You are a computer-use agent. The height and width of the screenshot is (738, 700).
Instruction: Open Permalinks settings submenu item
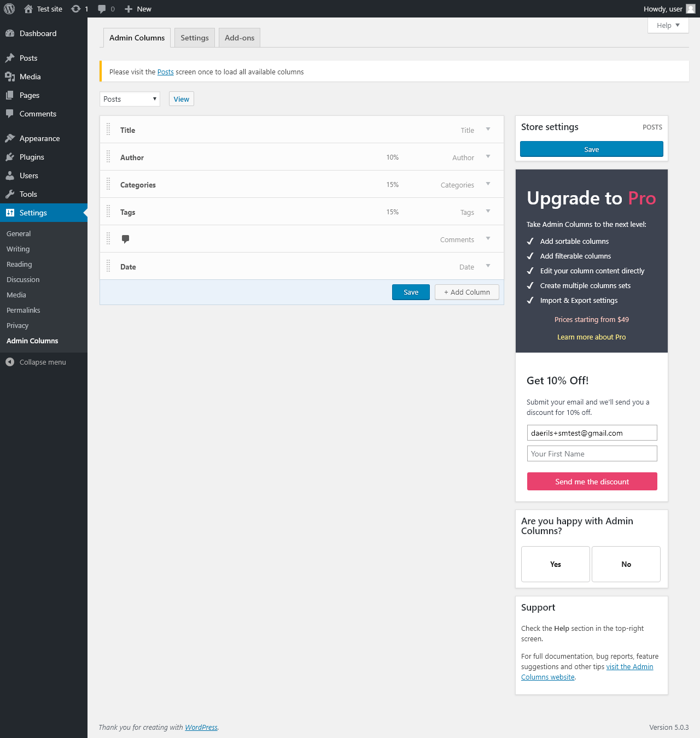[x=24, y=310]
